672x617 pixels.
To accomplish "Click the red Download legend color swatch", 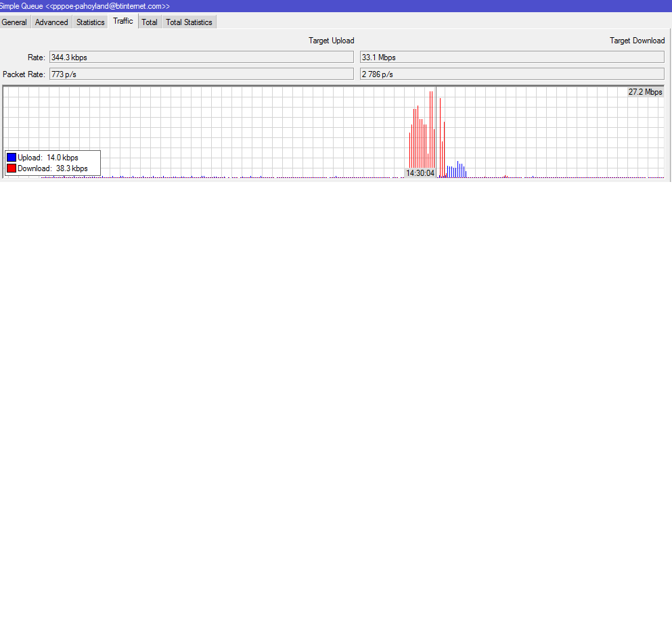I will (x=12, y=168).
